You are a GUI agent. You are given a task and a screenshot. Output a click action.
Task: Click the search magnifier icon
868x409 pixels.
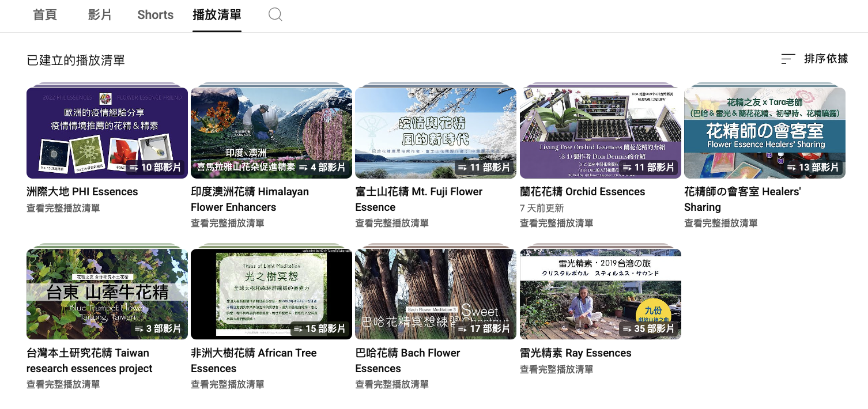(x=276, y=15)
